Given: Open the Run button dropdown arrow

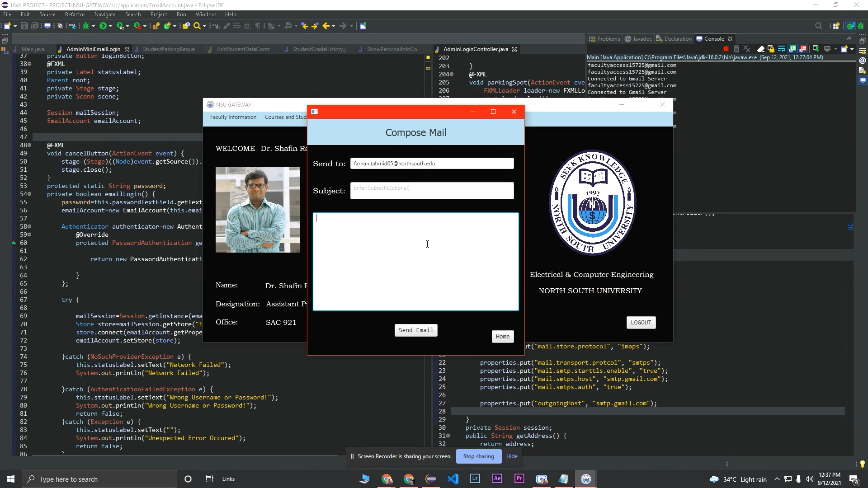Looking at the screenshot, I should (111, 26).
